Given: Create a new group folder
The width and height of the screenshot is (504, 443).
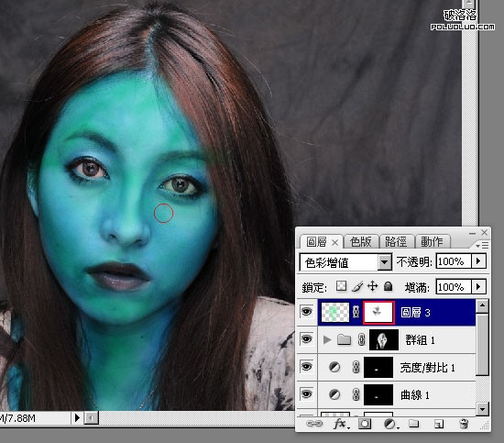Looking at the screenshot, I should click(x=413, y=424).
